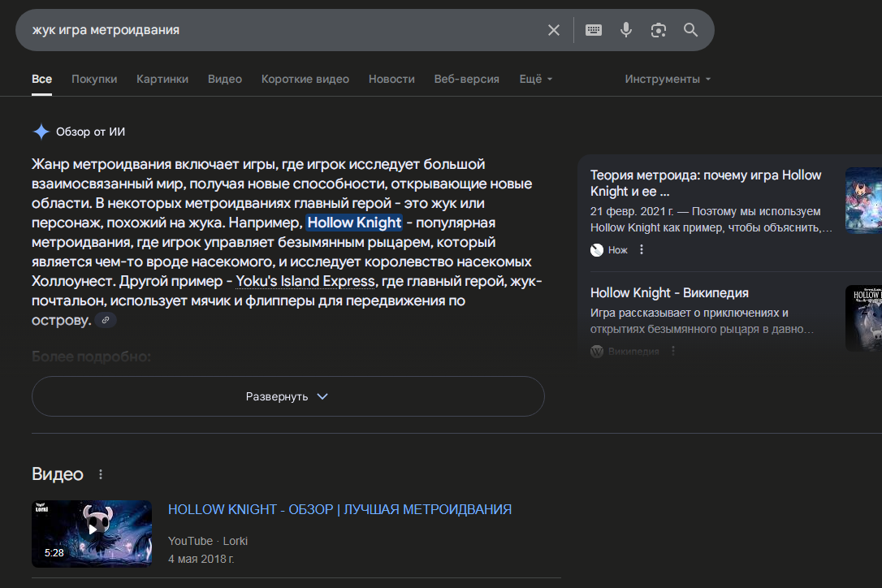The height and width of the screenshot is (588, 882).
Task: Open three-dot options beside Видео heading
Action: tap(101, 474)
